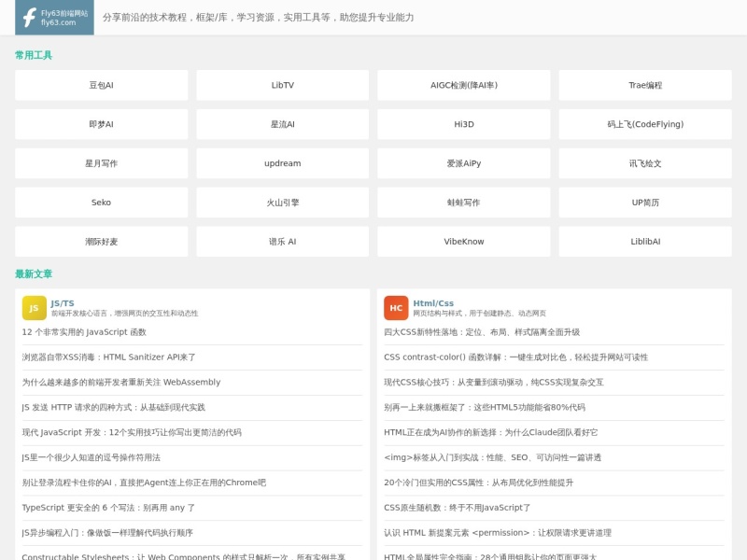Open article 20个冷门但实用的CSS属性
747x560 pixels.
[478, 483]
